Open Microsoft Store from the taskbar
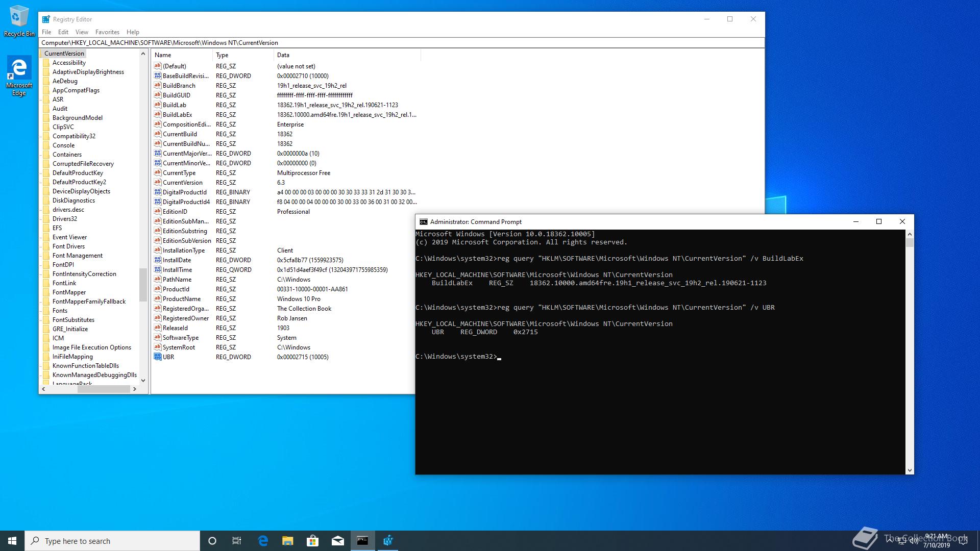The height and width of the screenshot is (551, 980). pyautogui.click(x=312, y=541)
